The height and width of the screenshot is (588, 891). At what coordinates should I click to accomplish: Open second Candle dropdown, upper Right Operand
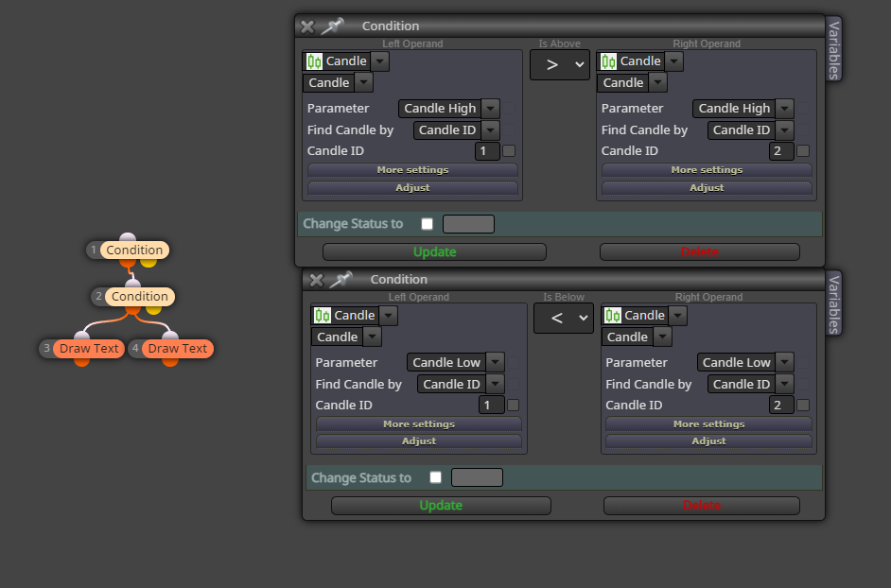tap(658, 83)
